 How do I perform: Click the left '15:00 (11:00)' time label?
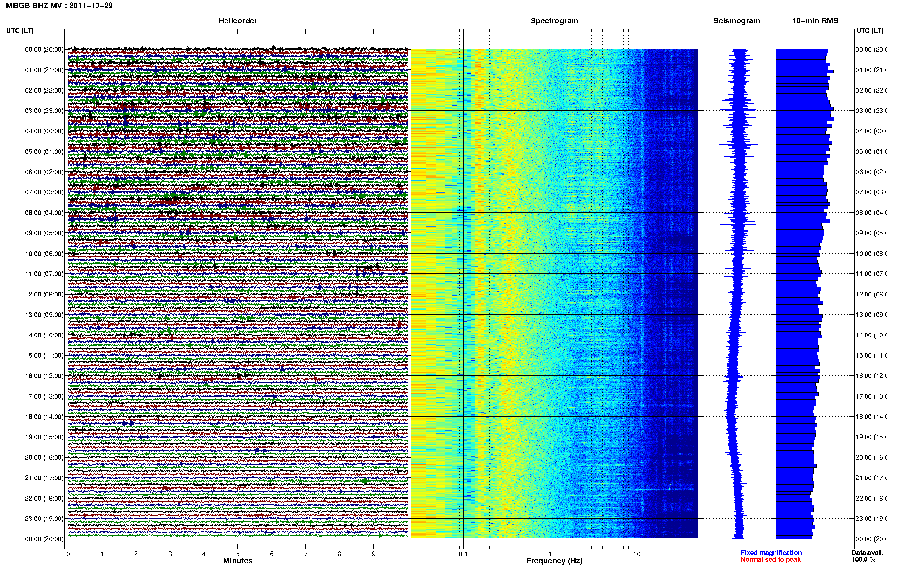[x=44, y=355]
